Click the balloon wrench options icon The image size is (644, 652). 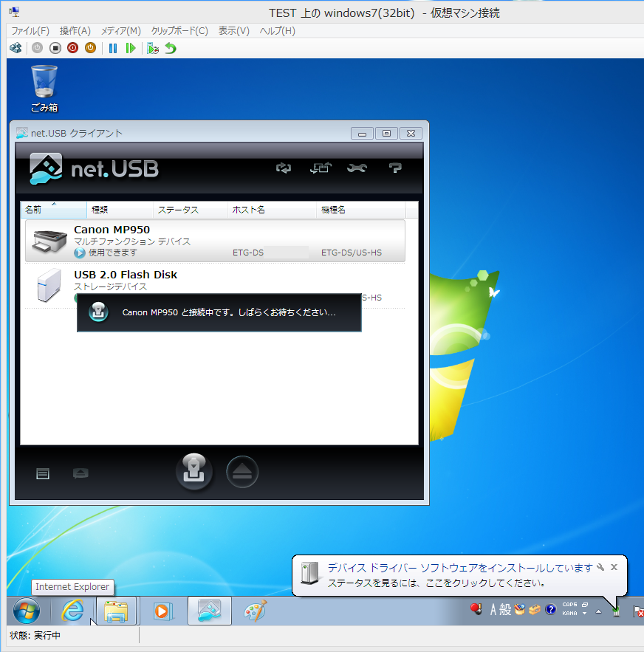click(600, 567)
